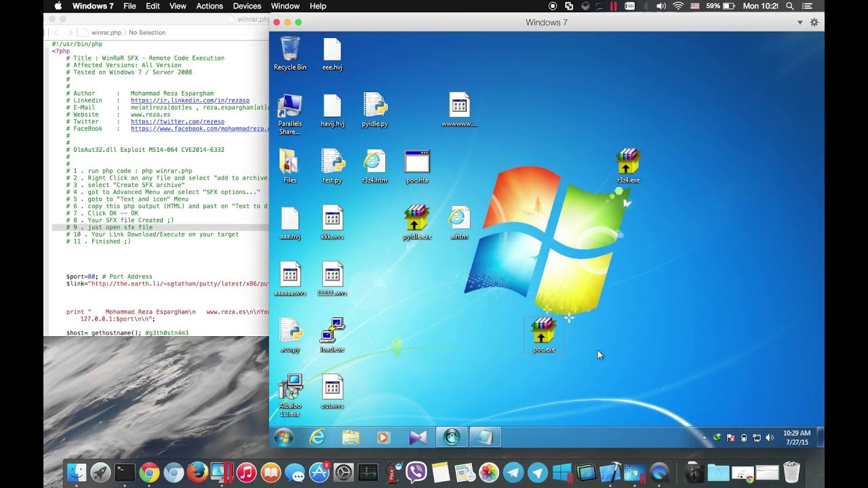
Task: Launch Internet Explorer from the Windows taskbar
Action: coord(317,437)
